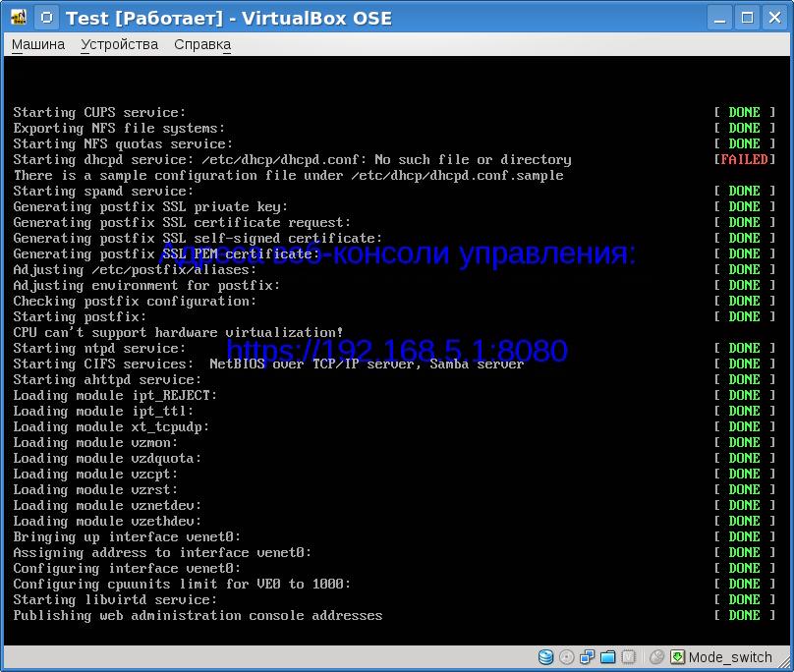Click the sticky window button beside title

point(45,18)
